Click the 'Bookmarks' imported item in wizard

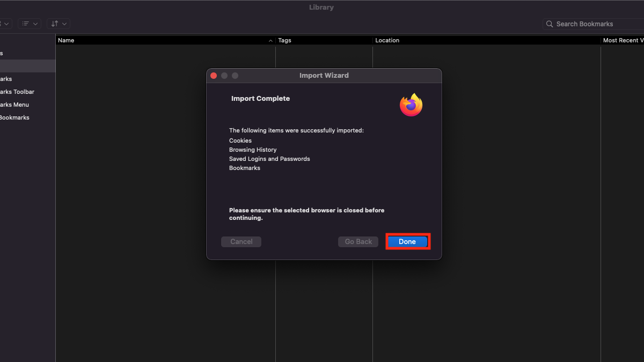click(245, 168)
